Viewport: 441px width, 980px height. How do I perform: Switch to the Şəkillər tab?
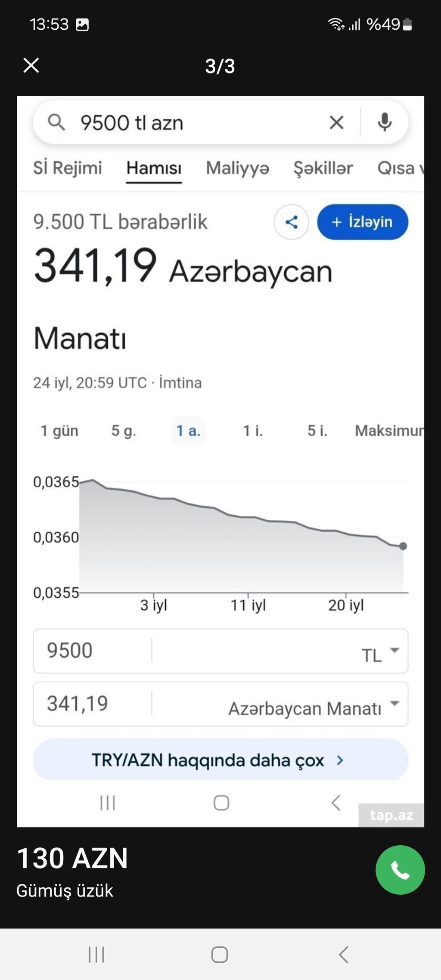323,168
